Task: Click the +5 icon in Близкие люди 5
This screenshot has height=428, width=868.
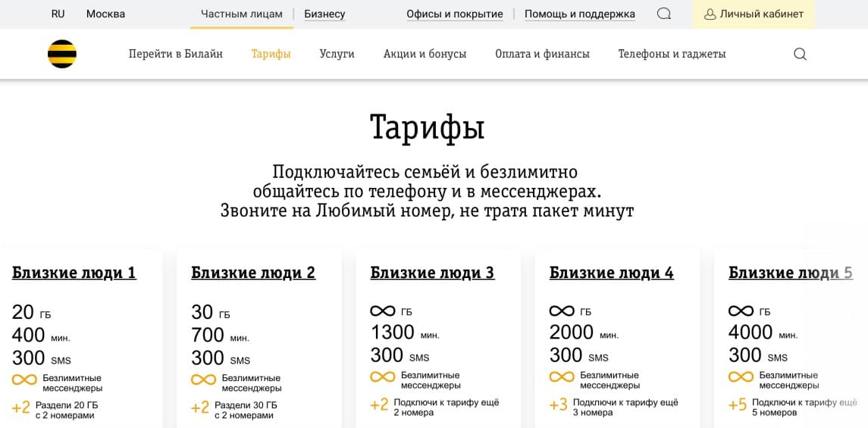Action: coord(738,405)
